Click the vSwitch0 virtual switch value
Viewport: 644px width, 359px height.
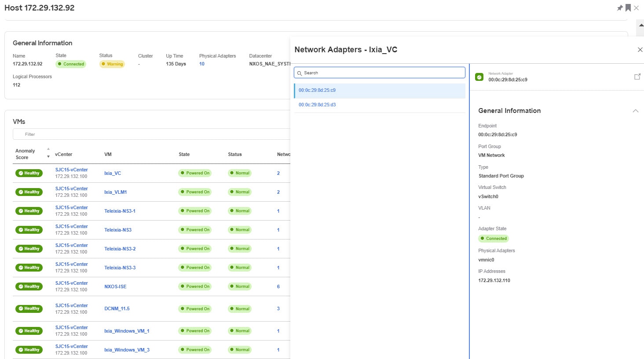(488, 196)
